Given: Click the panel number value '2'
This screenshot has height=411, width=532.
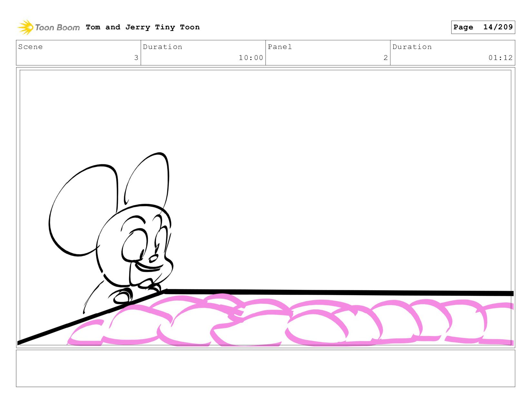Looking at the screenshot, I should coord(386,58).
